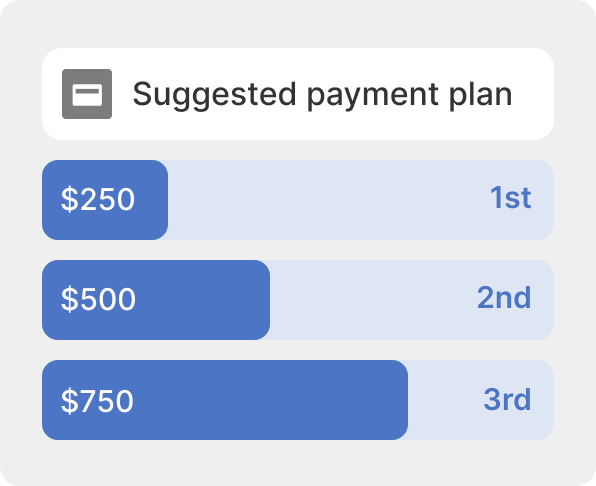Click the 1st payment label
The image size is (596, 486).
[510, 198]
